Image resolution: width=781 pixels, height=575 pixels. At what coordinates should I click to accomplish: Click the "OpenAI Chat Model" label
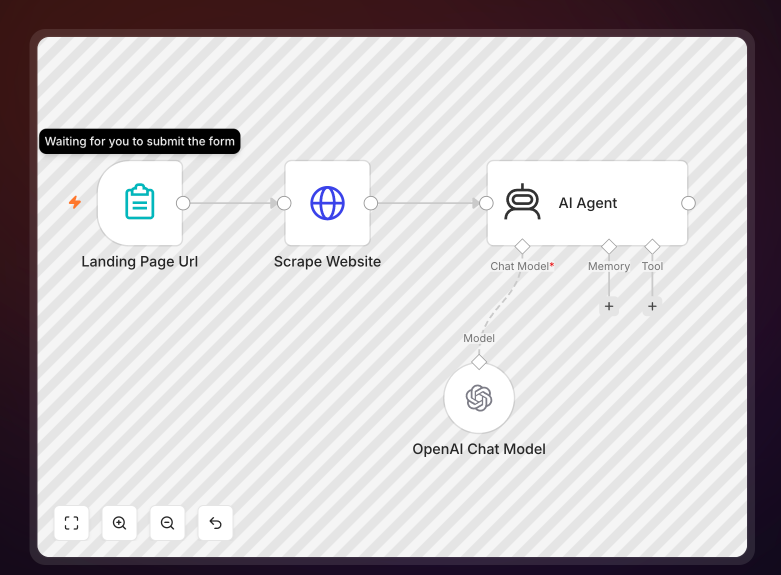click(479, 449)
